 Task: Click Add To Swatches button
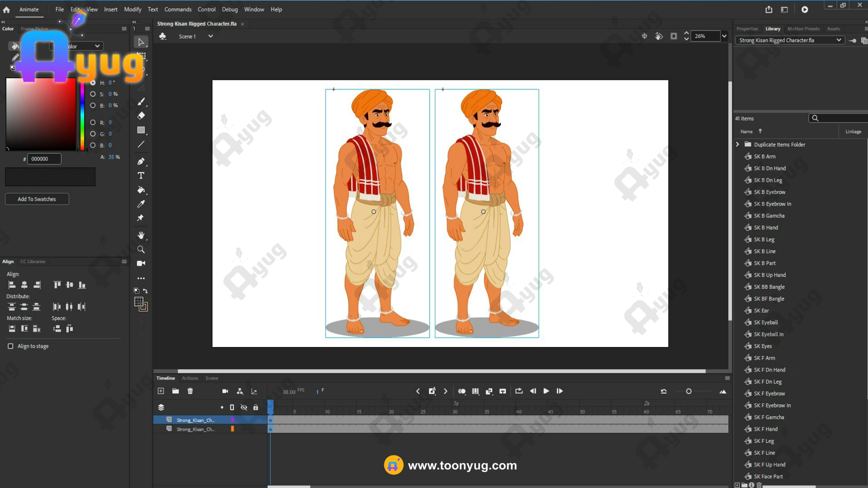37,199
